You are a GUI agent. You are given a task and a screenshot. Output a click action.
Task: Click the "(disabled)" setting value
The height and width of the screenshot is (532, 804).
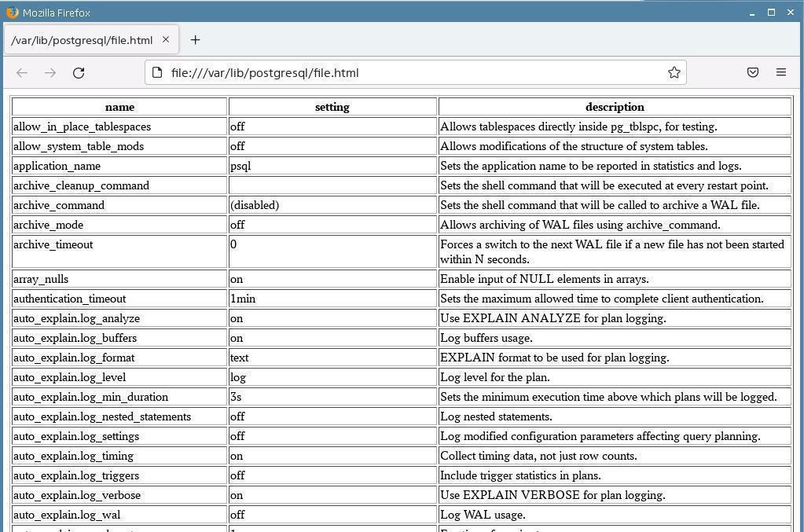[255, 205]
